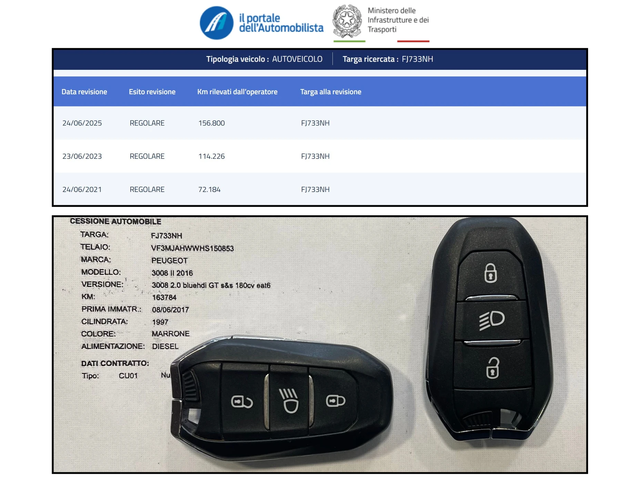The width and height of the screenshot is (640, 480).
Task: Click REGOLARE in the 23/06/2023 row
Action: pyautogui.click(x=147, y=156)
